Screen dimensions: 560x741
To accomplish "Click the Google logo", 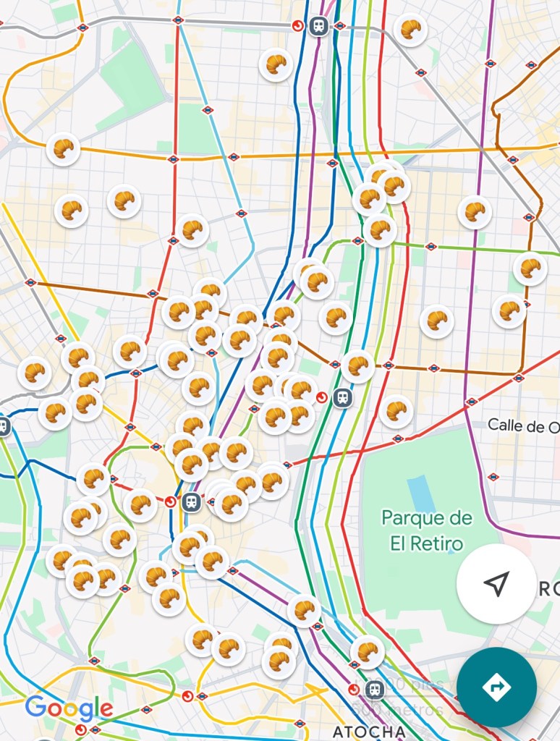I will pos(69,708).
